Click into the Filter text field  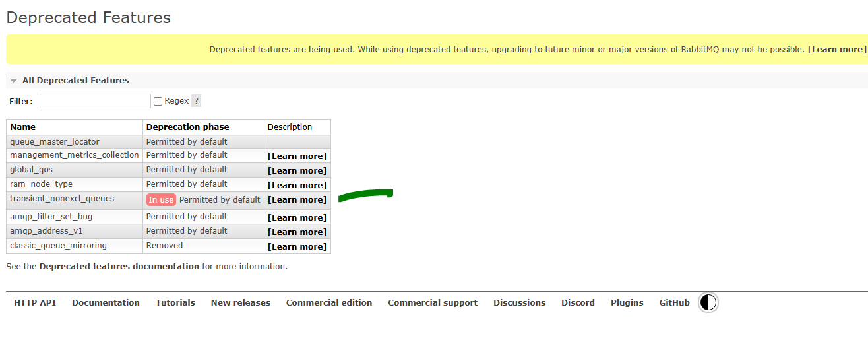click(95, 101)
